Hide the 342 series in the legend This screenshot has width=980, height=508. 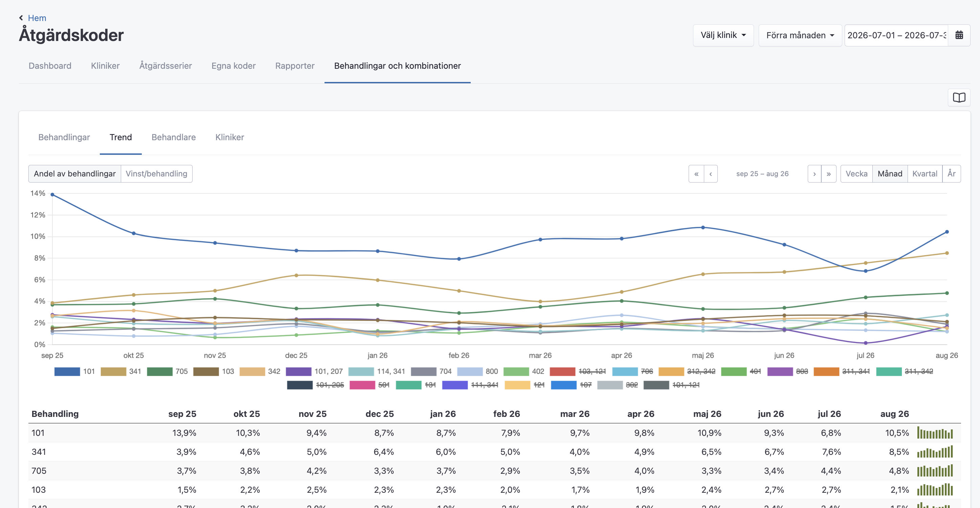[x=260, y=371]
